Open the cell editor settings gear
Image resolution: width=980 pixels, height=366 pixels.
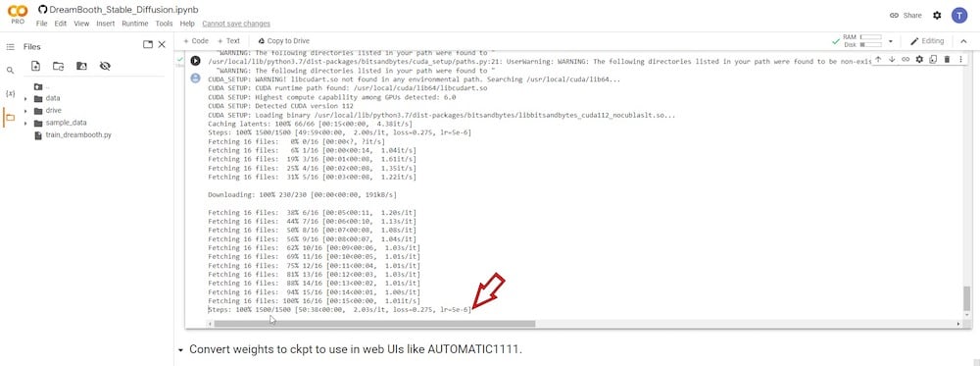[x=919, y=60]
